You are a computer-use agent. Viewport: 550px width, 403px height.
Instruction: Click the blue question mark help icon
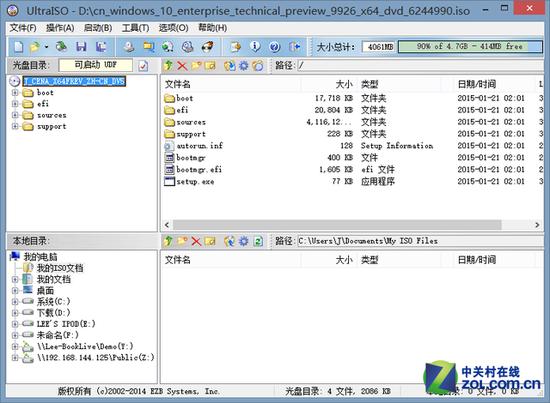[x=275, y=46]
